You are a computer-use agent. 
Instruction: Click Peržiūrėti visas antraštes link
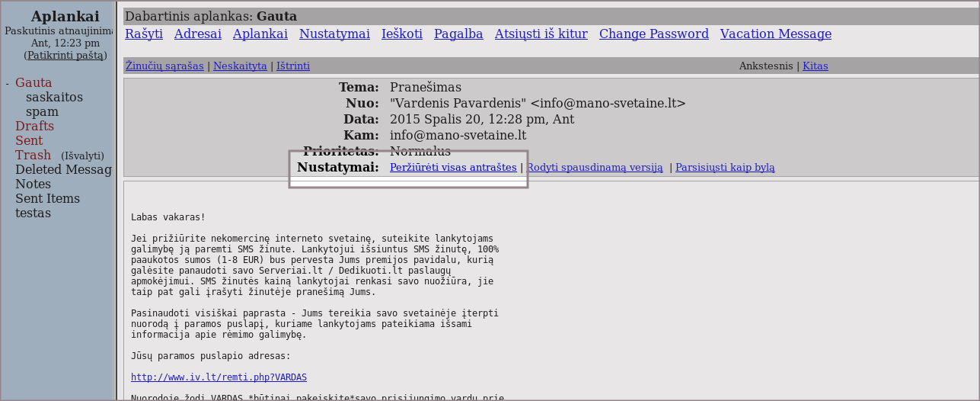tap(453, 168)
